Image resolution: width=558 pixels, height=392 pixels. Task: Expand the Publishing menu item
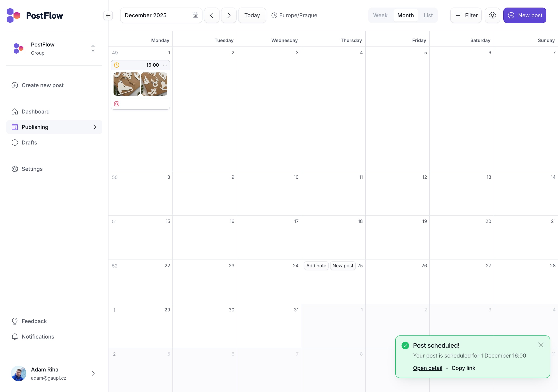(96, 127)
